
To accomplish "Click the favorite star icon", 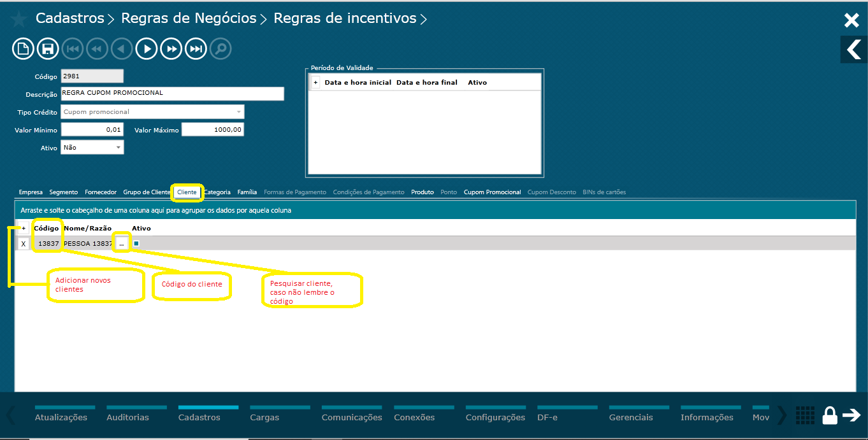I will [x=18, y=18].
